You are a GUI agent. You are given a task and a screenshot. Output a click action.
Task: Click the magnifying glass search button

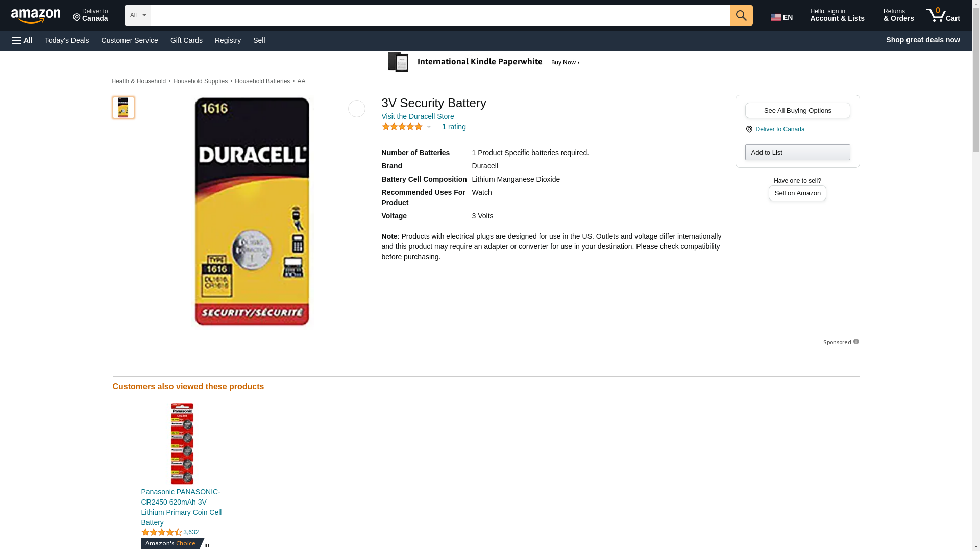tap(741, 15)
